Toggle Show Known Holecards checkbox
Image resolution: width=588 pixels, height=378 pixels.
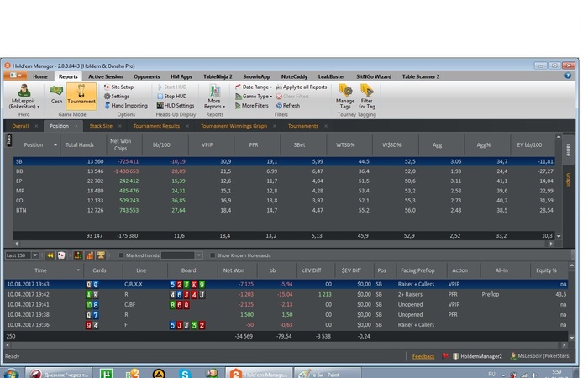213,255
